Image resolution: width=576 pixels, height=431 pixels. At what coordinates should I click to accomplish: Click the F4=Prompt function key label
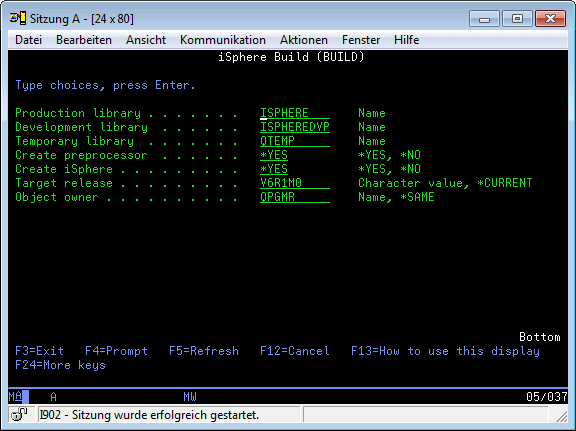116,351
